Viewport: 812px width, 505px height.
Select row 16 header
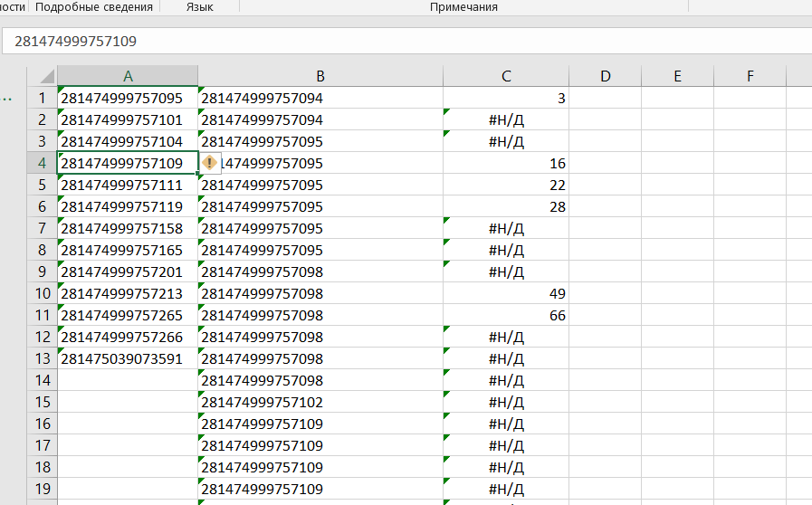coord(42,424)
